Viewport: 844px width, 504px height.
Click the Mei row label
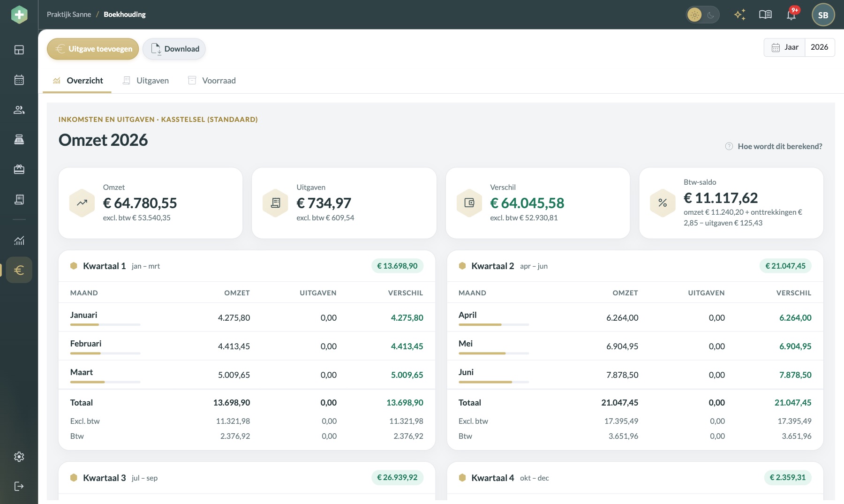pyautogui.click(x=466, y=344)
